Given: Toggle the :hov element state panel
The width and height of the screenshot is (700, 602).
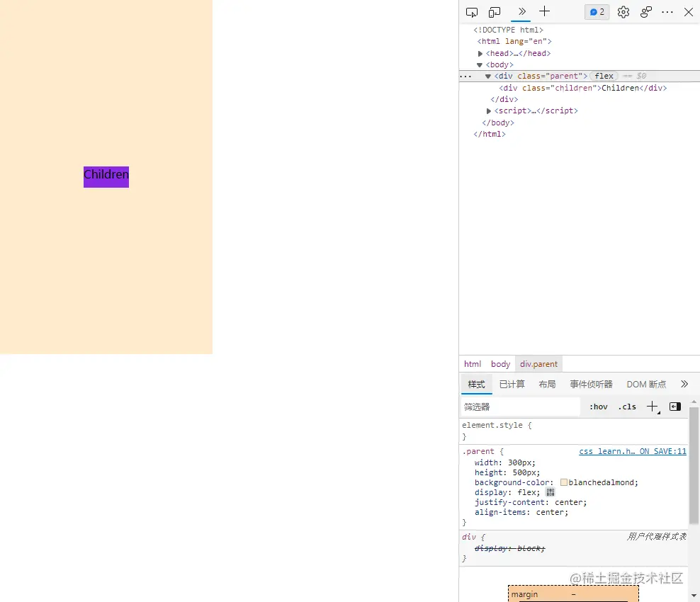Looking at the screenshot, I should pyautogui.click(x=598, y=407).
